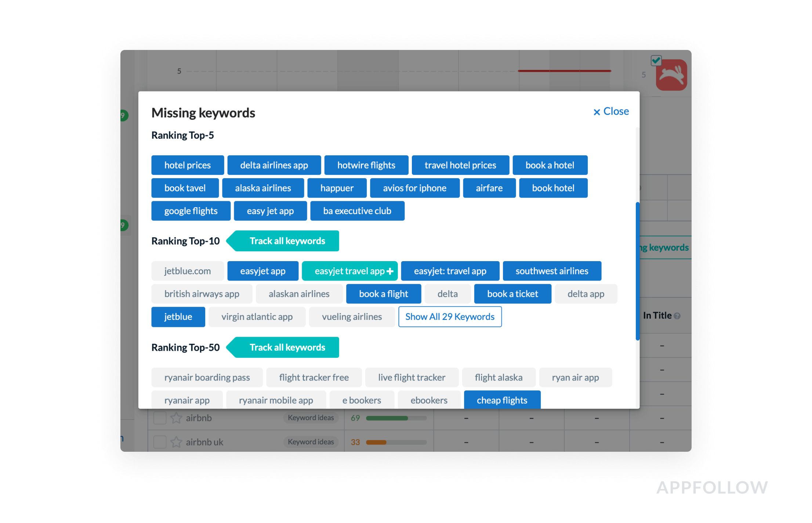Select the hotel prices keyword

click(x=188, y=165)
